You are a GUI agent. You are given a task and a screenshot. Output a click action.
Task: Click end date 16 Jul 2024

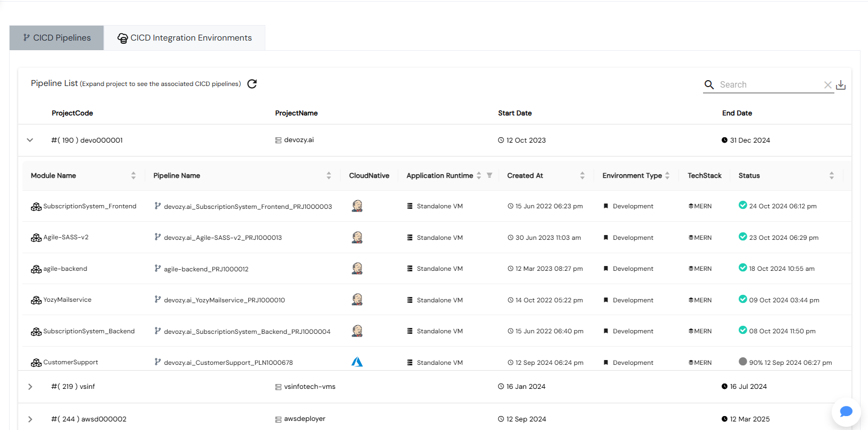point(748,387)
